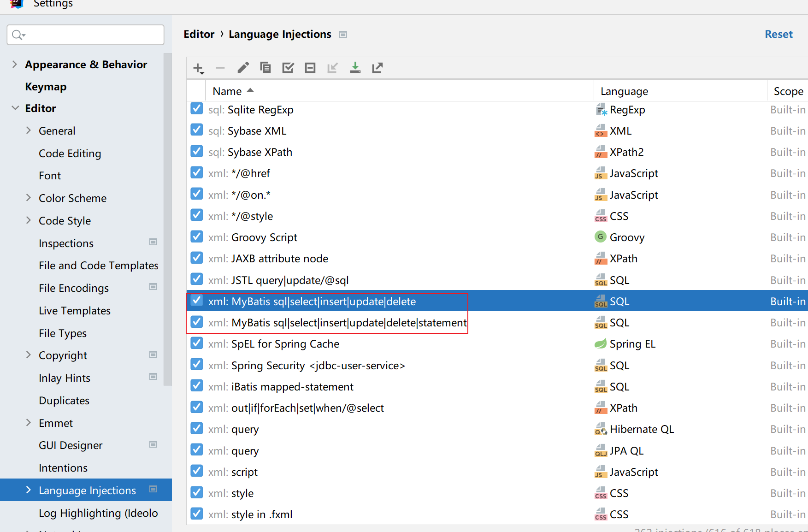This screenshot has height=532, width=808.
Task: Click the Move to project scope icon
Action: pos(332,68)
